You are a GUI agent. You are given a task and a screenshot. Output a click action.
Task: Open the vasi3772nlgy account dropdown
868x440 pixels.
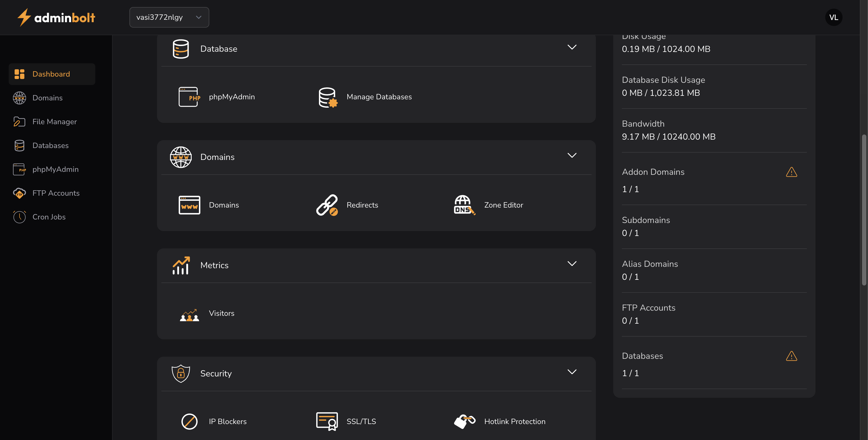pyautogui.click(x=169, y=17)
